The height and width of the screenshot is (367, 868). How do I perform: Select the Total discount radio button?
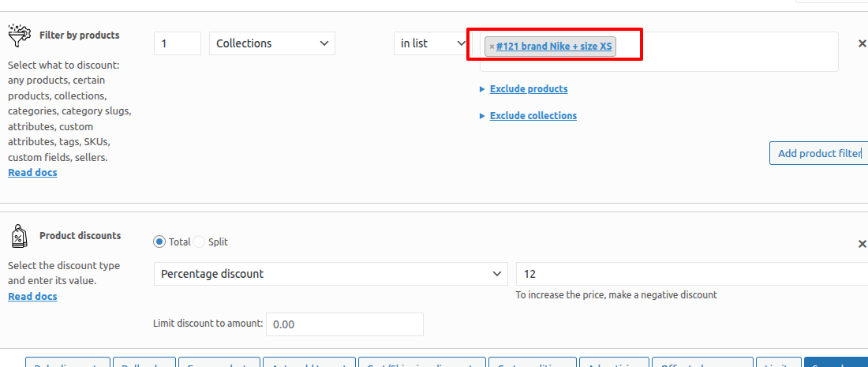click(x=159, y=242)
